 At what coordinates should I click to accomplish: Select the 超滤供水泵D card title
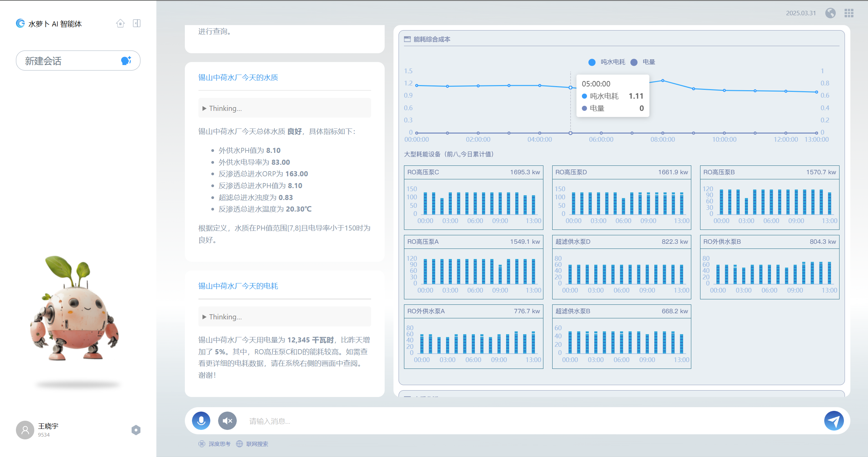(573, 242)
